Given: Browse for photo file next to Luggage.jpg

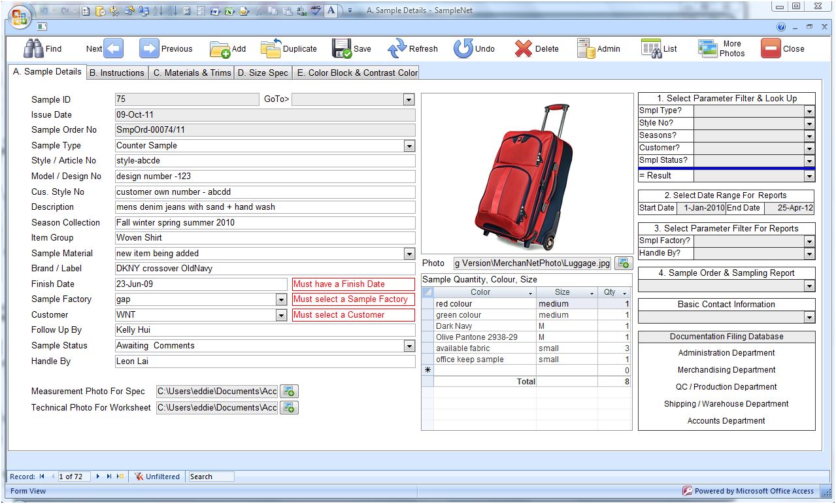Looking at the screenshot, I should 624,263.
